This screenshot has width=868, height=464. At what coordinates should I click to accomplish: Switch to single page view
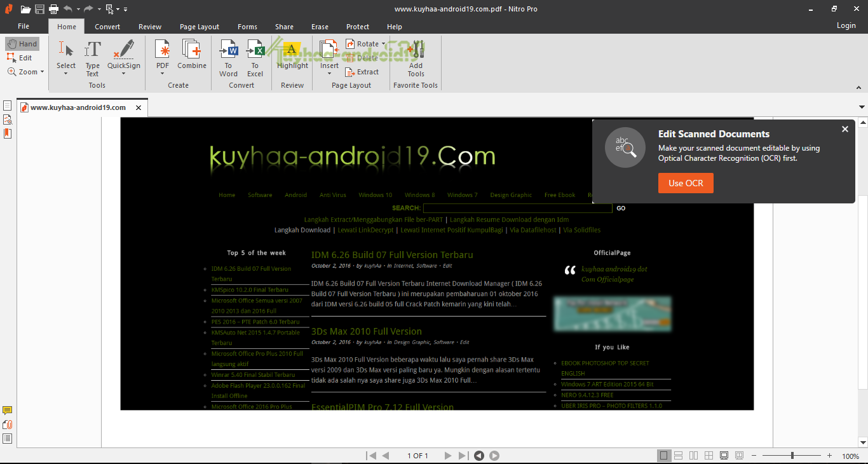tap(664, 456)
